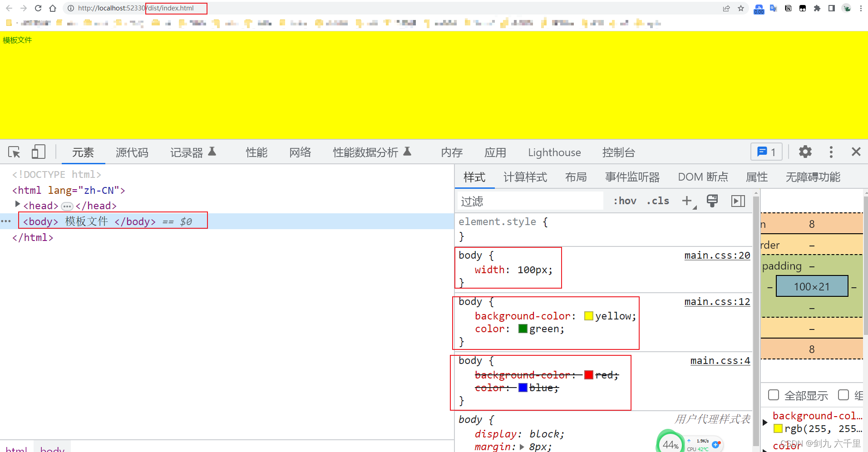Open the share page icon
868x452 pixels.
pos(726,8)
